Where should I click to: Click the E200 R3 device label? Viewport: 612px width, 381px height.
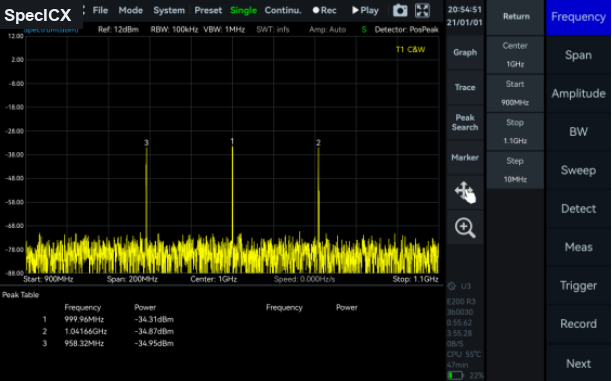[461, 302]
